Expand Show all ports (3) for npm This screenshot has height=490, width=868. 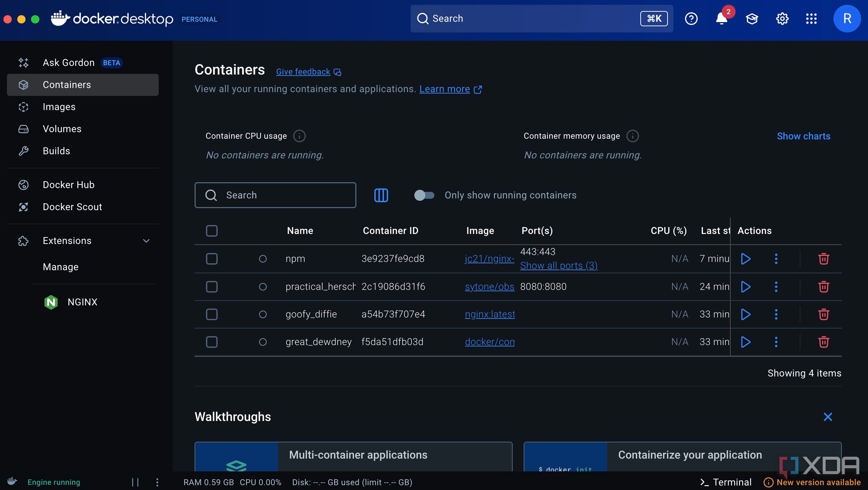[x=559, y=266]
